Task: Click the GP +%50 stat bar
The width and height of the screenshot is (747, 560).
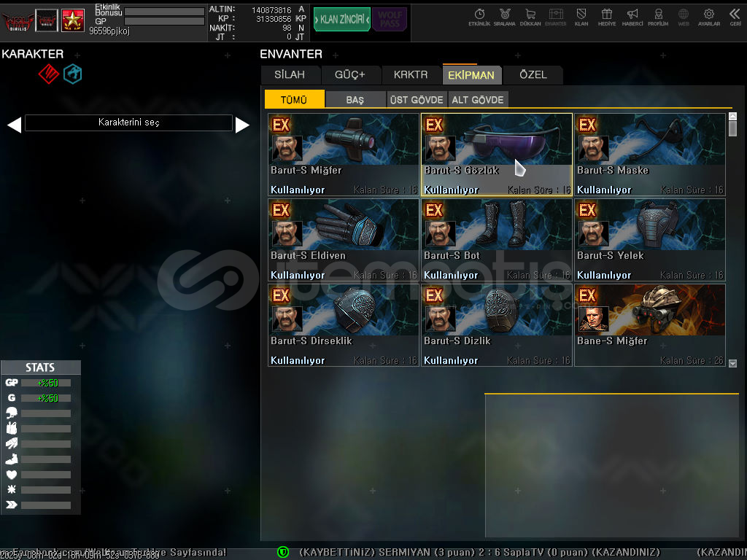Action: (x=46, y=383)
